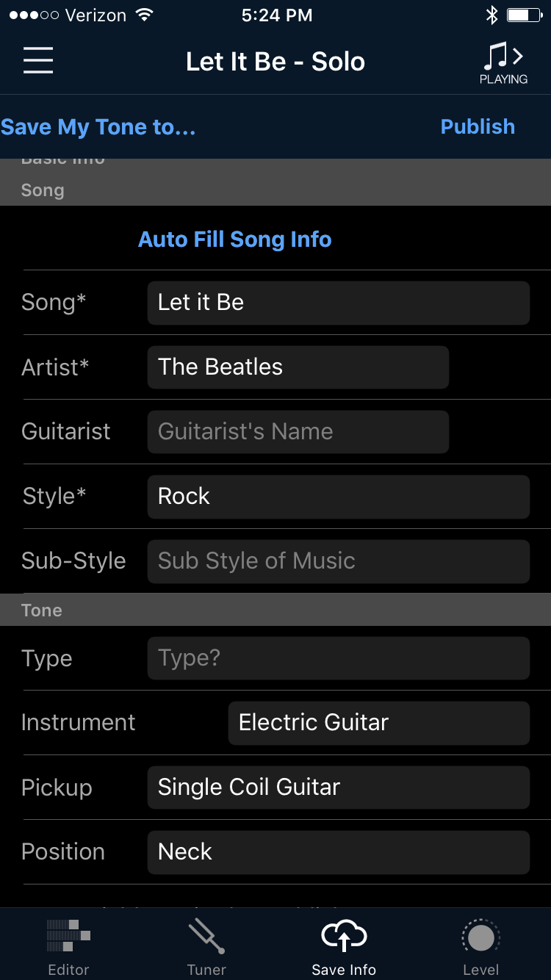The width and height of the screenshot is (551, 980).
Task: Open the Style selector showing Rock
Action: coord(338,497)
